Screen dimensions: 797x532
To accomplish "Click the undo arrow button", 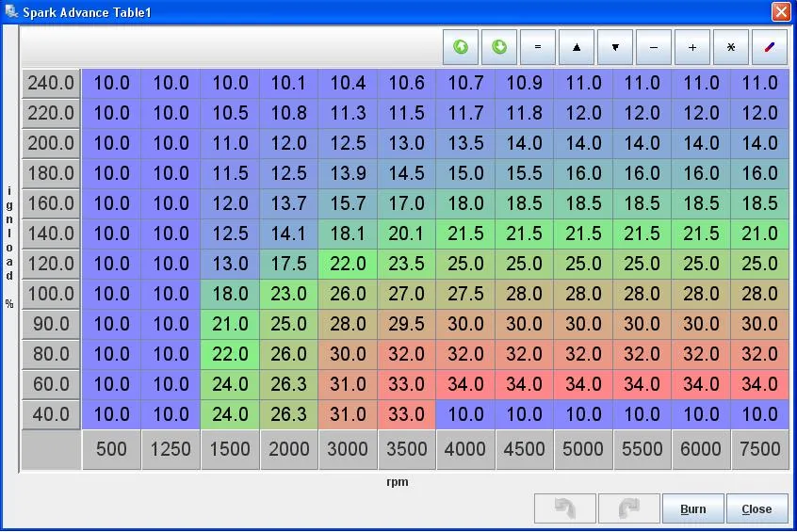I will point(564,508).
